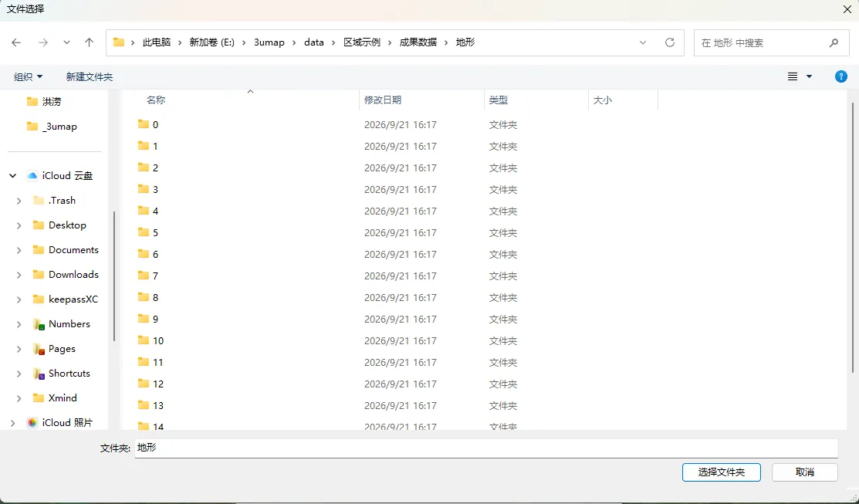Viewport: 859px width, 504px height.
Task: Click the search magnifier icon
Action: pos(834,42)
